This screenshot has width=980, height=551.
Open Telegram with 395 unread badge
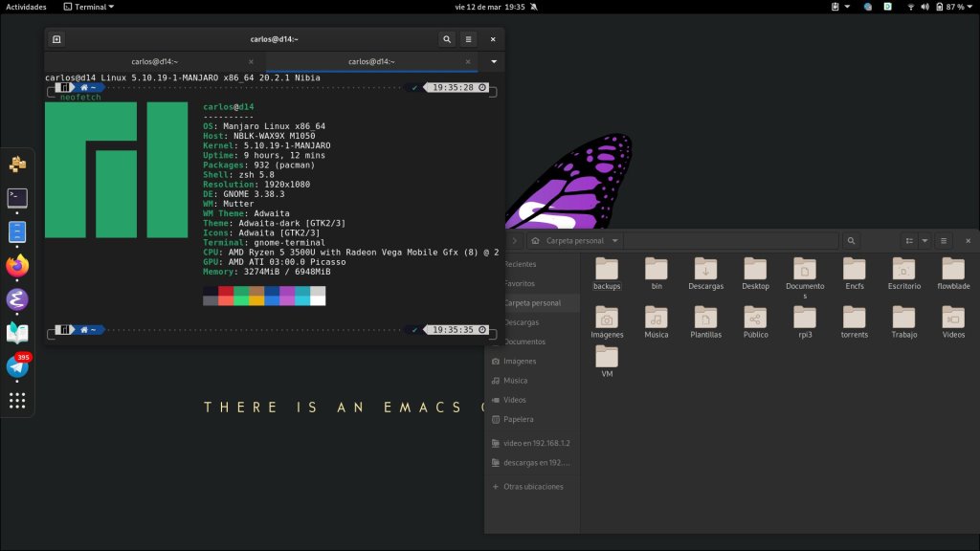click(17, 366)
